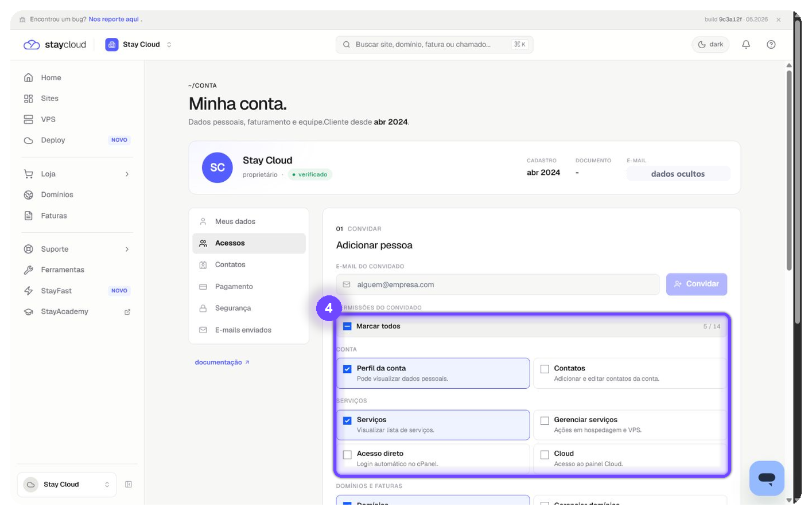This screenshot has height=515, width=812.
Task: Click the VPS server icon
Action: [28, 119]
